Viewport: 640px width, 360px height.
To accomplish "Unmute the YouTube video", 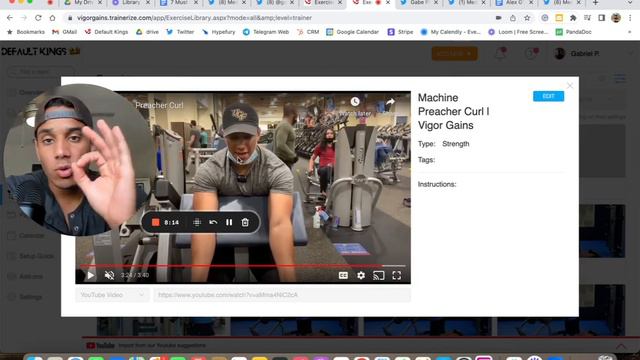I will 109,276.
